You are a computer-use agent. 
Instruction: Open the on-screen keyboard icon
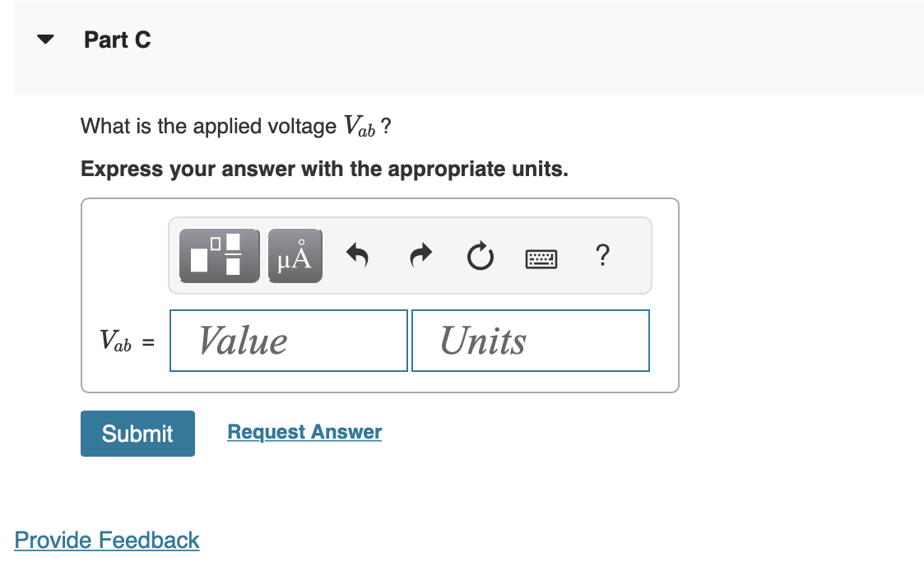click(x=541, y=257)
